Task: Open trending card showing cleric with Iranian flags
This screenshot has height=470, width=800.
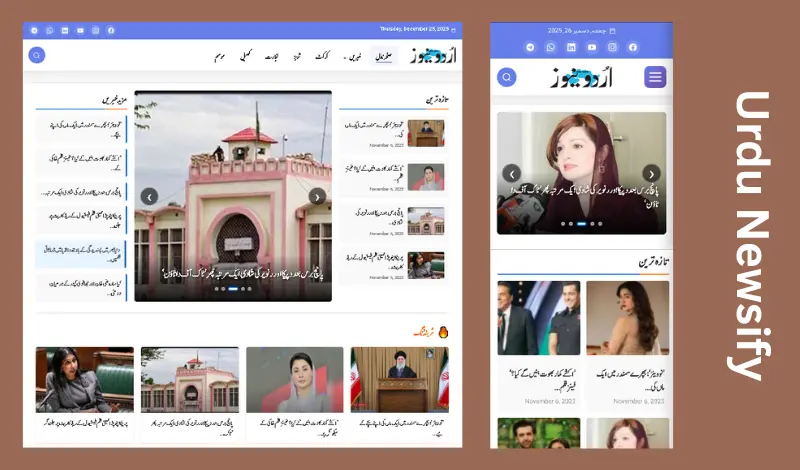Action: 400,394
